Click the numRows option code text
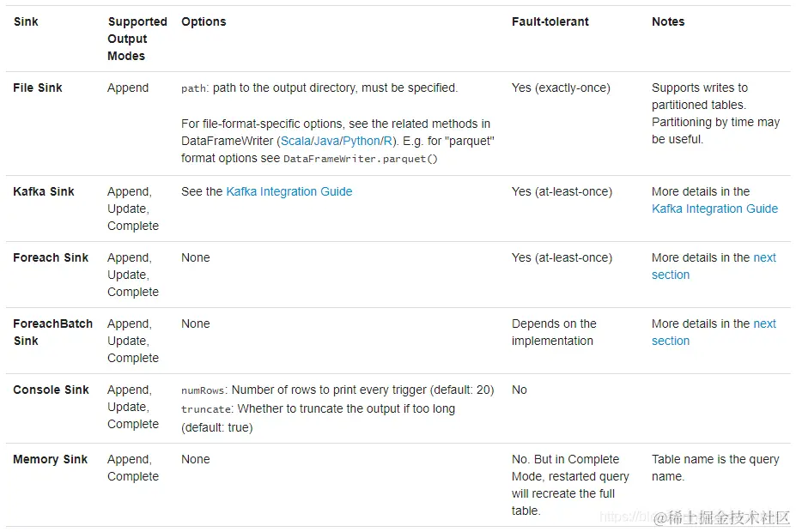 (x=204, y=390)
